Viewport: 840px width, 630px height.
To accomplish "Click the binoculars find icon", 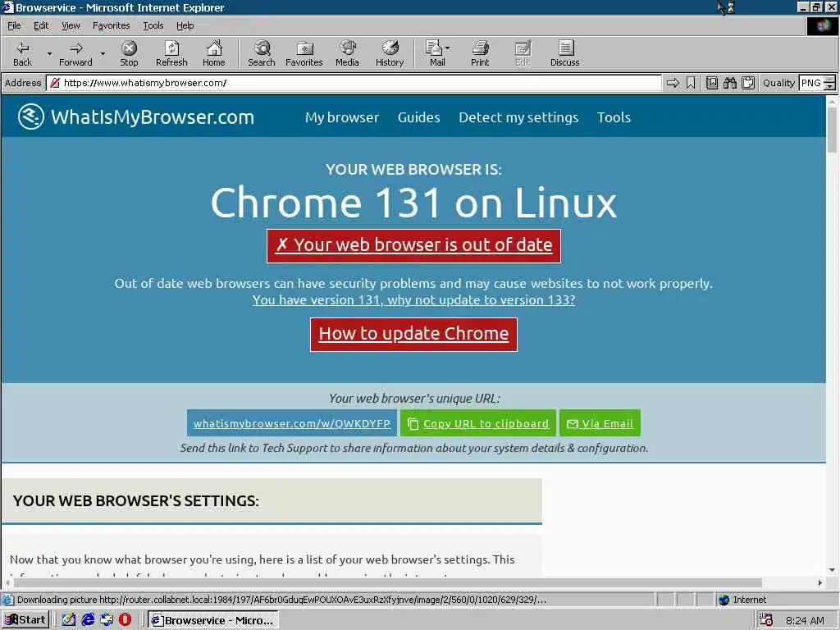I will 729,83.
